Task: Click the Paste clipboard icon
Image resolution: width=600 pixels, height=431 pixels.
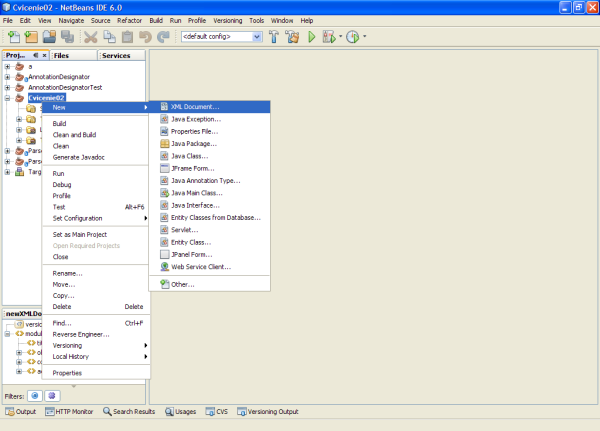Action: (127, 37)
